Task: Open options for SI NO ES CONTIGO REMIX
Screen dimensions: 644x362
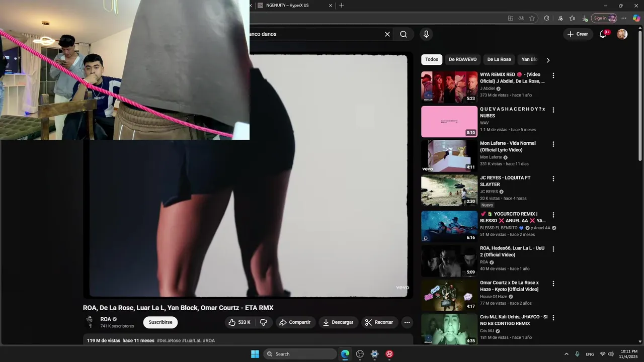Action: pyautogui.click(x=553, y=318)
